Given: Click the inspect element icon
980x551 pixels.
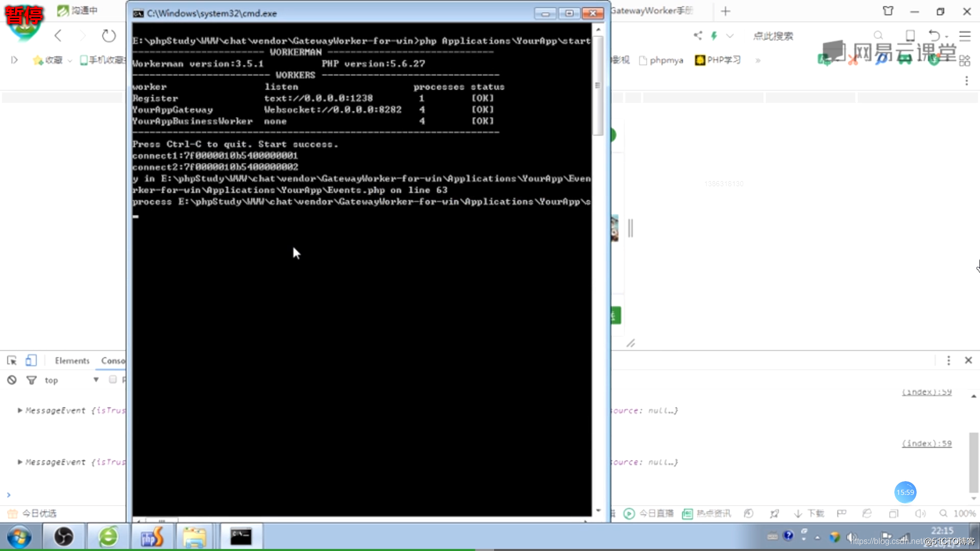Looking at the screenshot, I should click(x=11, y=360).
